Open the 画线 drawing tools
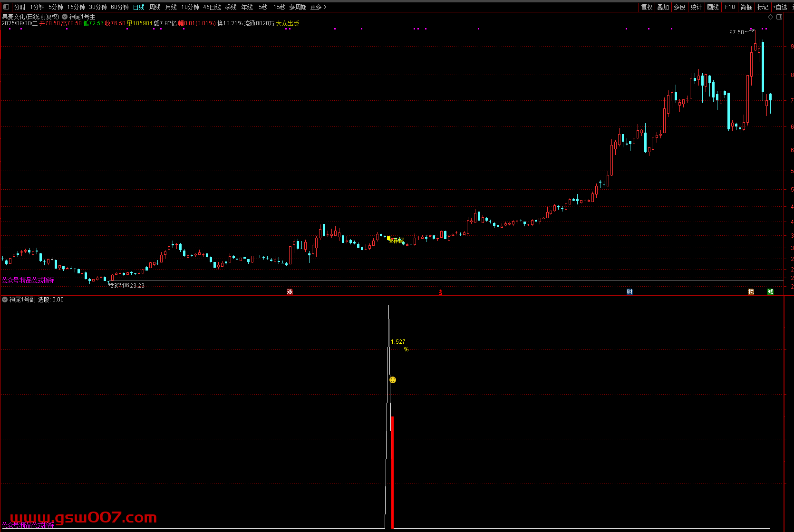This screenshot has height=532, width=794. [713, 7]
